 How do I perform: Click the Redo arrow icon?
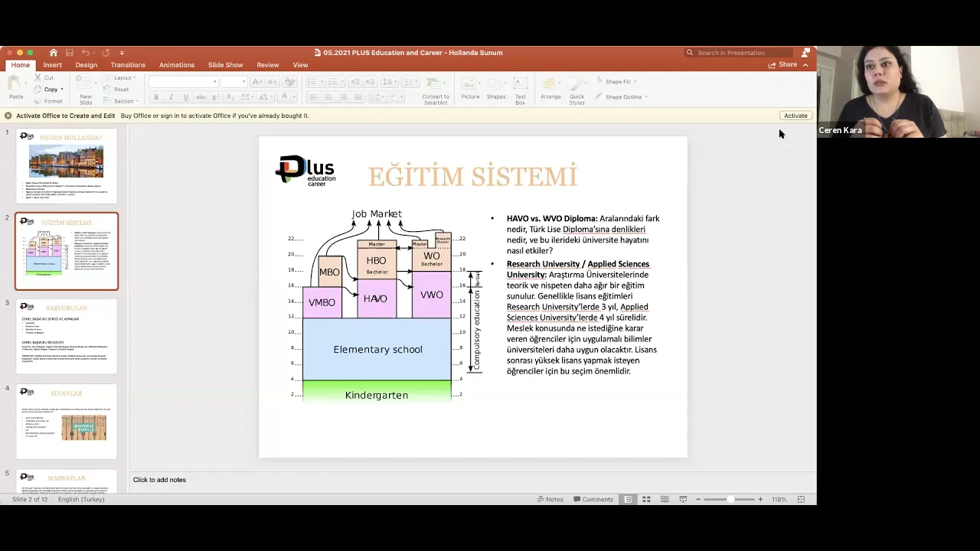pyautogui.click(x=106, y=53)
